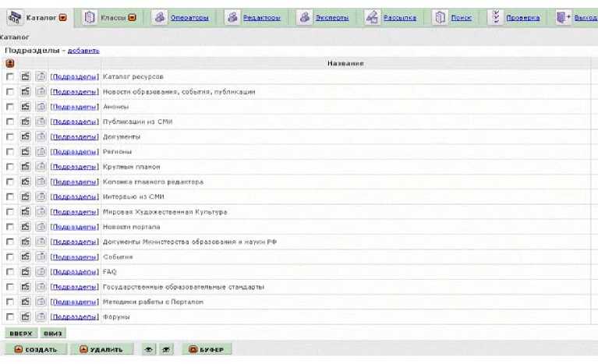Click the ВНИЗ move-down button
The width and height of the screenshot is (598, 364).
coord(53,334)
